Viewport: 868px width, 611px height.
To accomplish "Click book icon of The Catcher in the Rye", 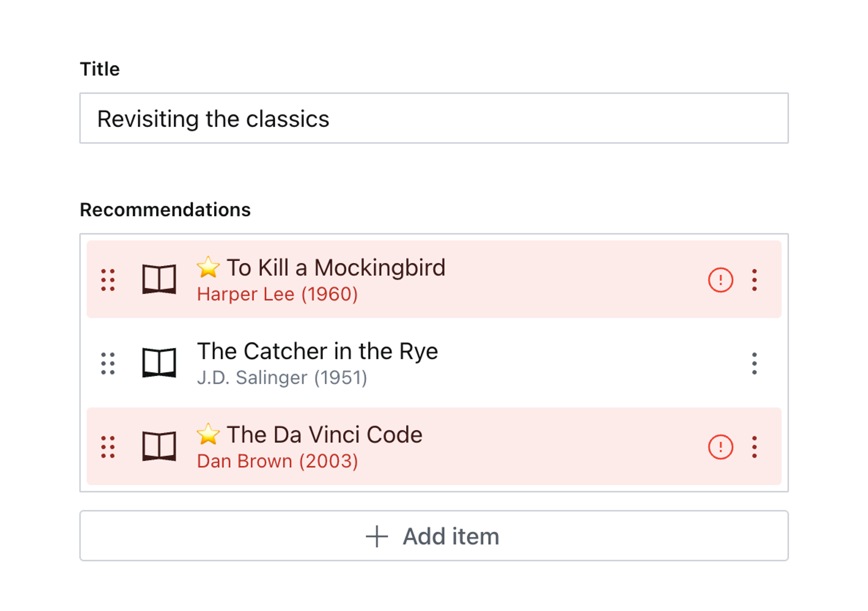I will 159,363.
